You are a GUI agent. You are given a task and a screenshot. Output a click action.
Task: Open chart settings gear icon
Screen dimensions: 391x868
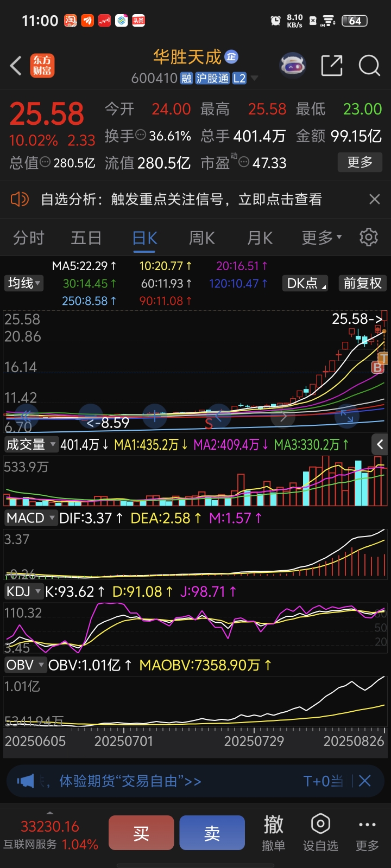pyautogui.click(x=369, y=237)
